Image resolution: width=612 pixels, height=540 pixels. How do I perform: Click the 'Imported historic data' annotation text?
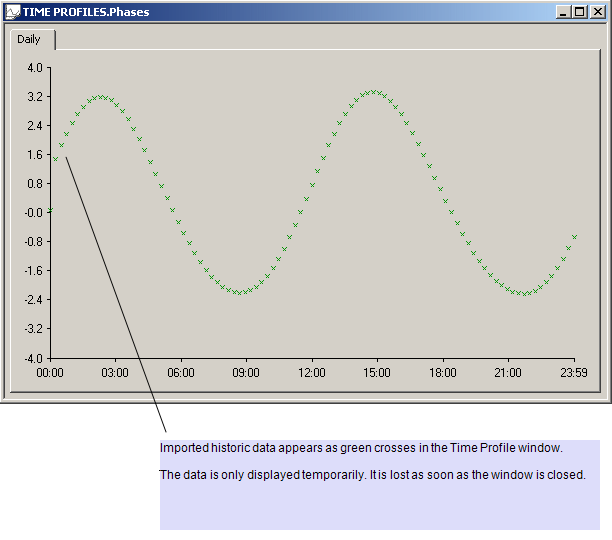coord(361,448)
